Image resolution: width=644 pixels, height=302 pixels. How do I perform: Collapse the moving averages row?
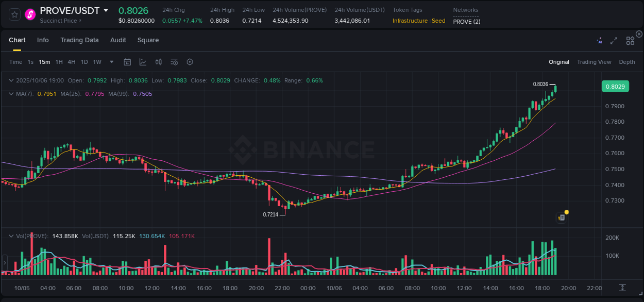(11, 94)
